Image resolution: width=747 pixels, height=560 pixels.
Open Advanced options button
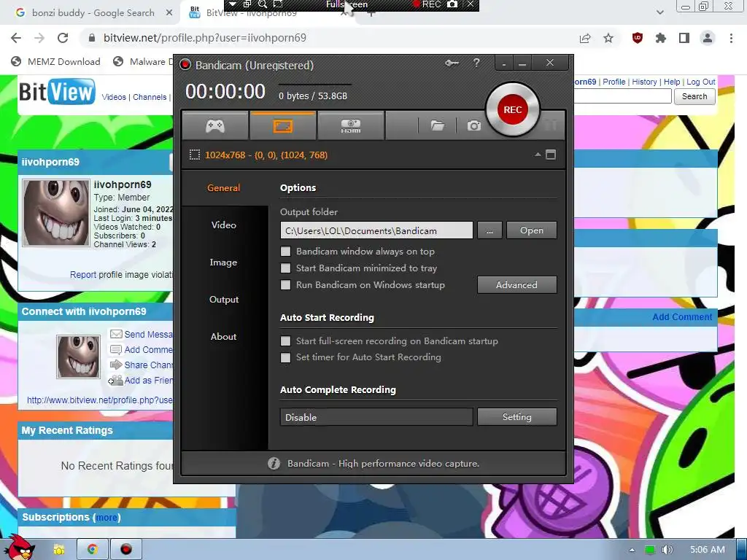tap(517, 285)
